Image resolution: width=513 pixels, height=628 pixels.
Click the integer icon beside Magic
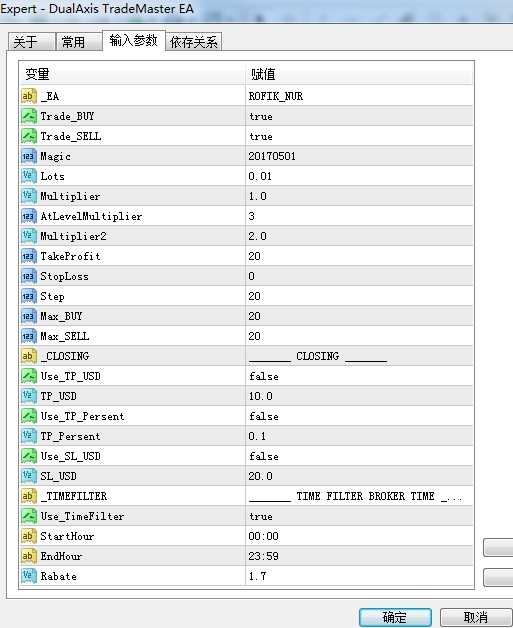[x=28, y=156]
